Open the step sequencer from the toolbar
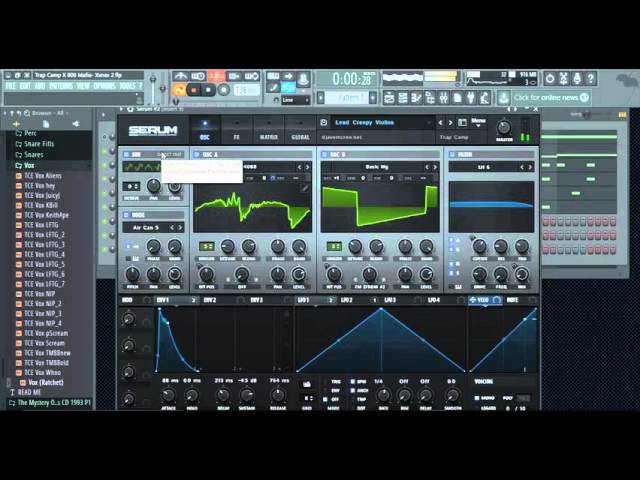The width and height of the screenshot is (640, 480). [403, 98]
